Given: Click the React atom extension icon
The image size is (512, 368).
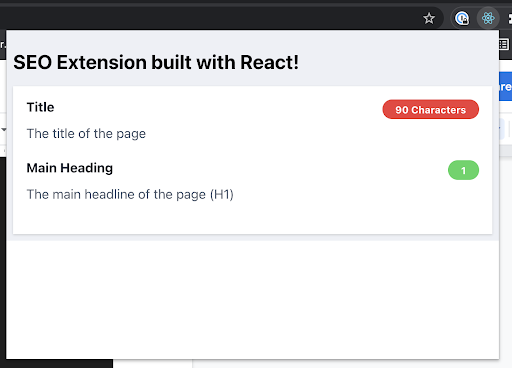Looking at the screenshot, I should pyautogui.click(x=488, y=18).
